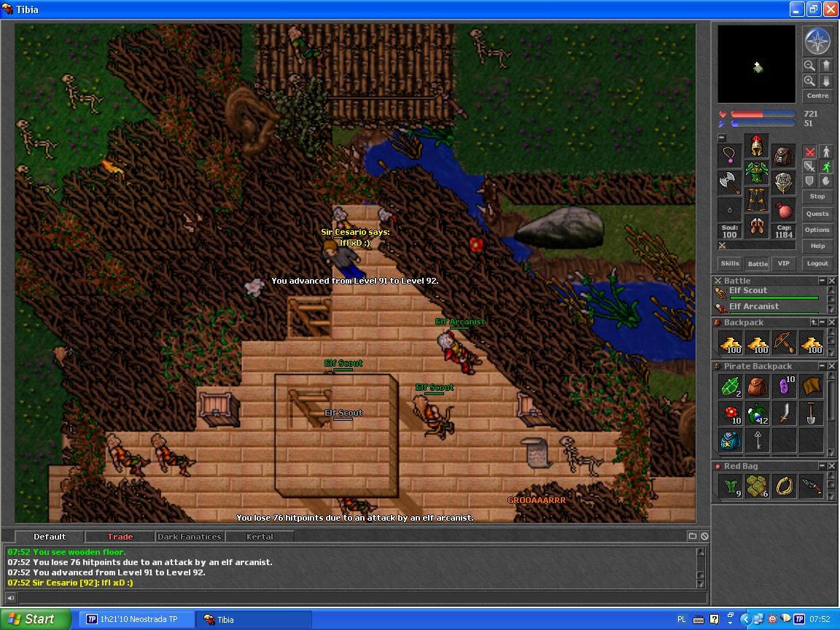Viewport: 840px width, 630px height.
Task: Click the blue mana bar
Action: click(x=763, y=123)
